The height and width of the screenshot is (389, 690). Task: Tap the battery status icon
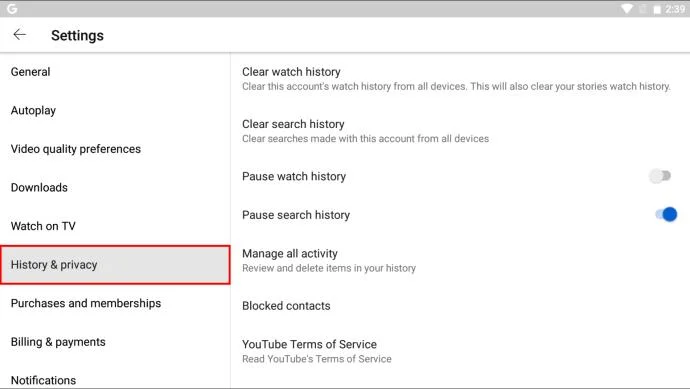coord(657,9)
